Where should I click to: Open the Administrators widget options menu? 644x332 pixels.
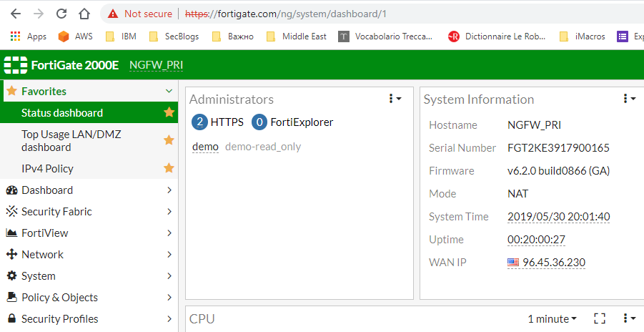click(x=395, y=99)
